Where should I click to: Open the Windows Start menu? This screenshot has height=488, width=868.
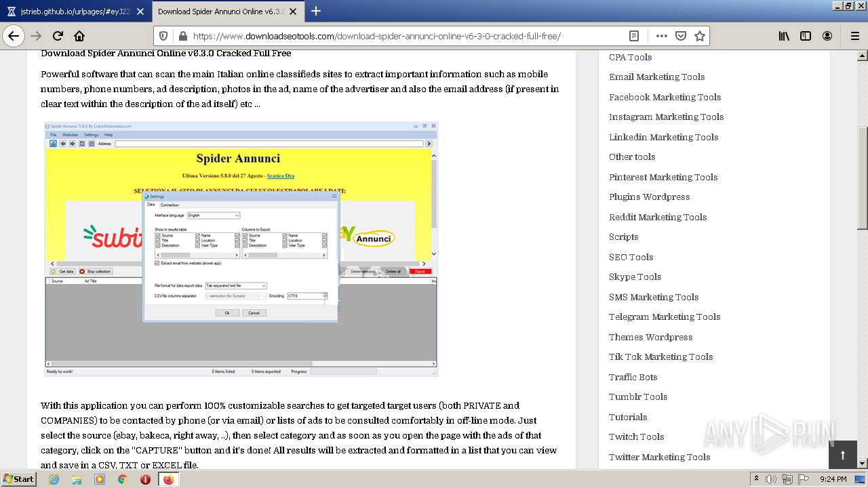coord(18,479)
